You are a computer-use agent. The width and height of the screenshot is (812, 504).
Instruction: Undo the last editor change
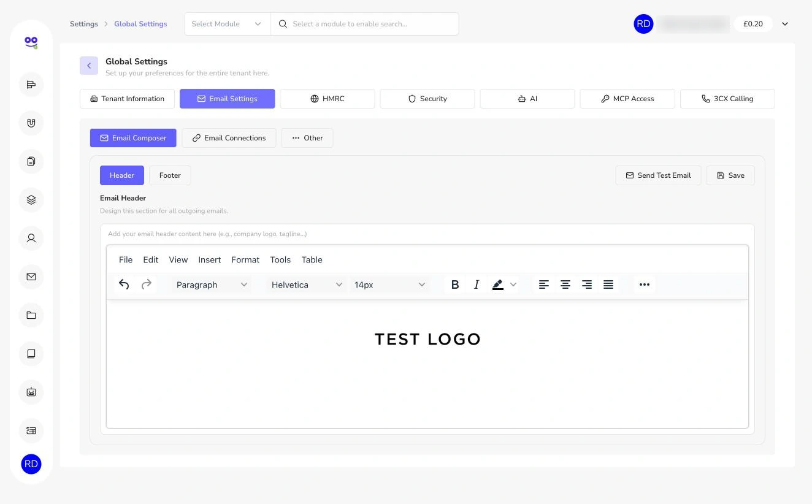pyautogui.click(x=124, y=284)
